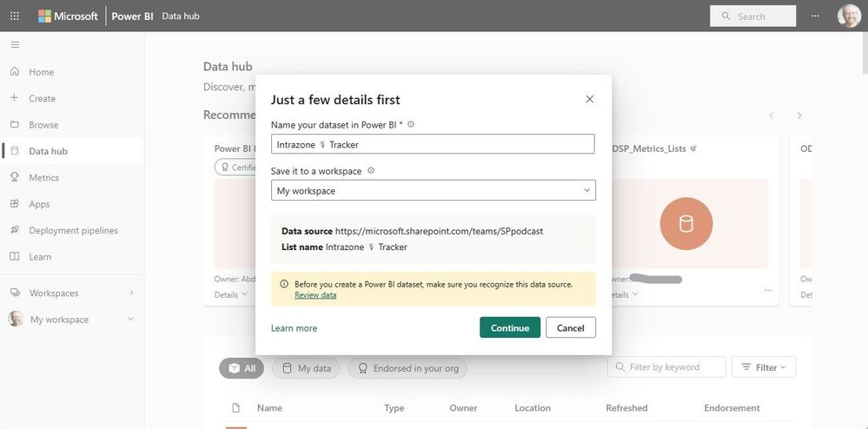Click endorsement icon next to DSP_Metrics_Lists
This screenshot has width=868, height=429.
[x=693, y=148]
